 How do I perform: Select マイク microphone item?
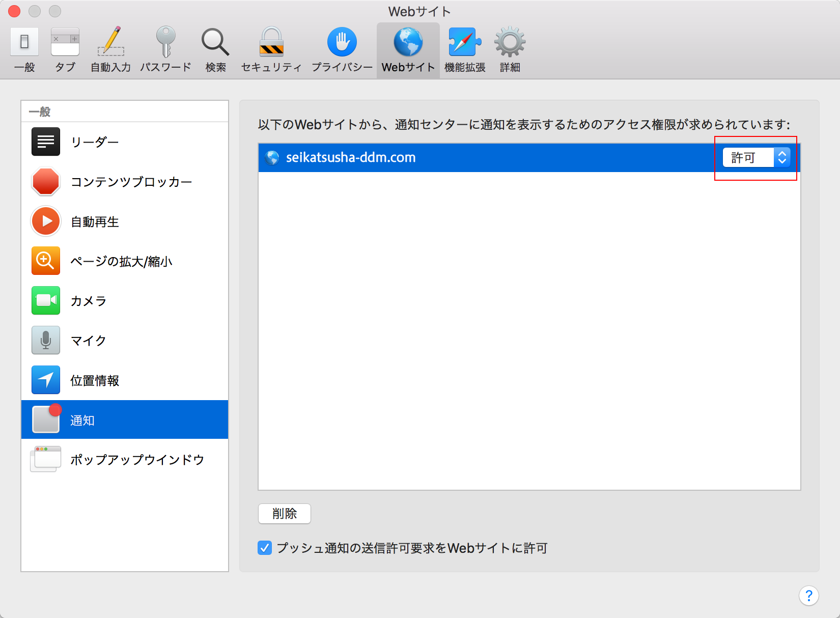pyautogui.click(x=125, y=341)
